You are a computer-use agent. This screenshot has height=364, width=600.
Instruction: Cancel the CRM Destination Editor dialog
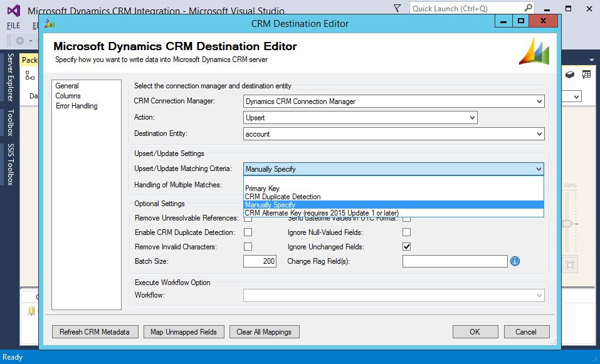pyautogui.click(x=527, y=332)
